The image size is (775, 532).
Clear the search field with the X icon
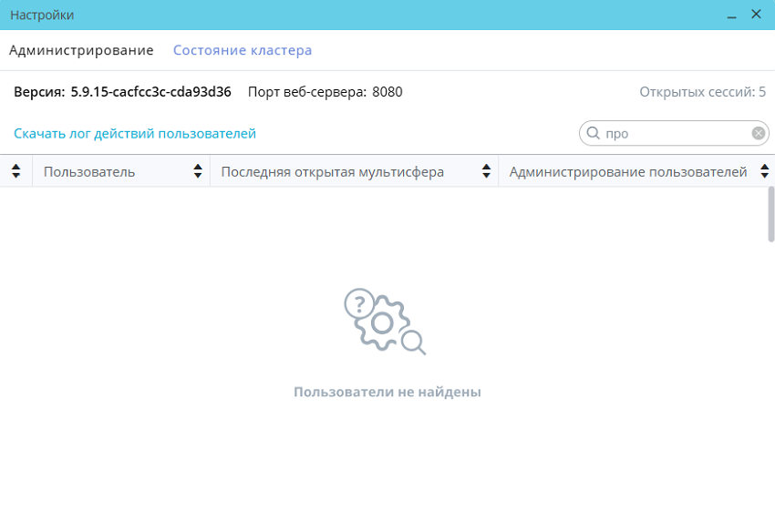[758, 134]
